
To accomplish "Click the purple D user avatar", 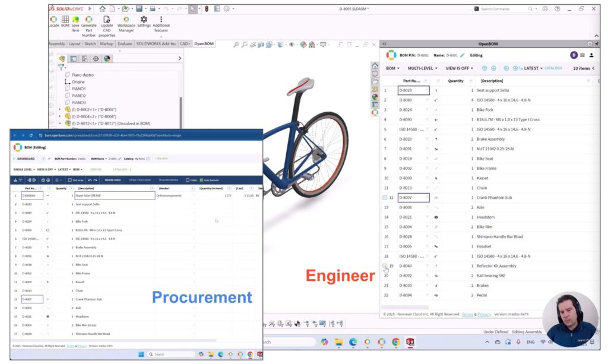I will tap(574, 55).
